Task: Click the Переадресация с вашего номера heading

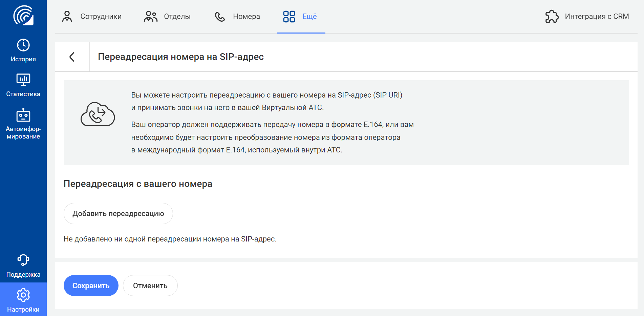Action: click(x=138, y=184)
